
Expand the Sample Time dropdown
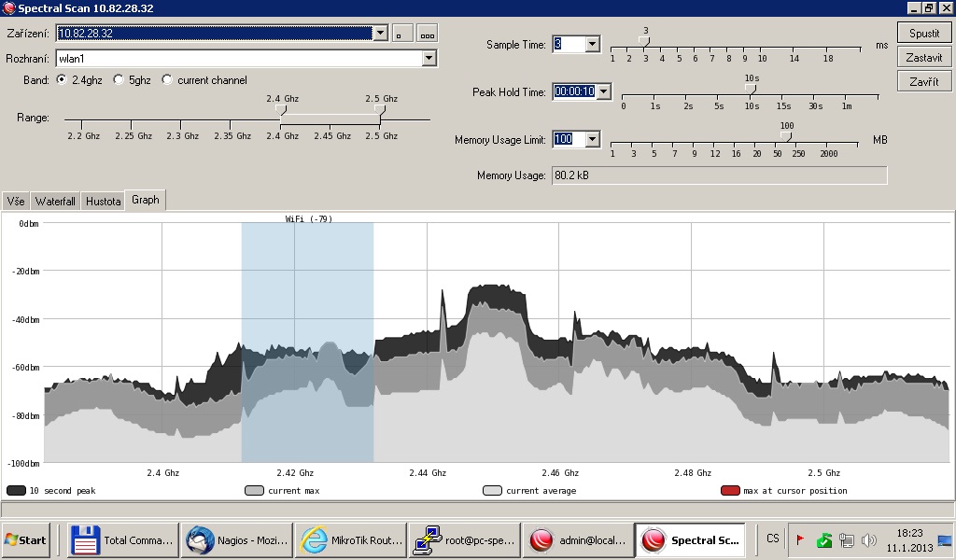tap(592, 44)
